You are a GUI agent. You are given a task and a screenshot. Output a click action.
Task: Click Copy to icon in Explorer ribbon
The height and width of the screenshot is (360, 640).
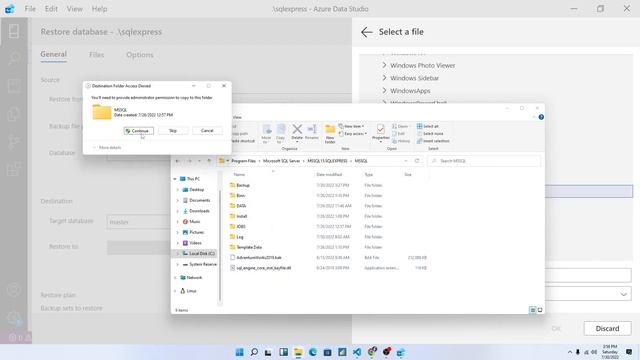281,133
